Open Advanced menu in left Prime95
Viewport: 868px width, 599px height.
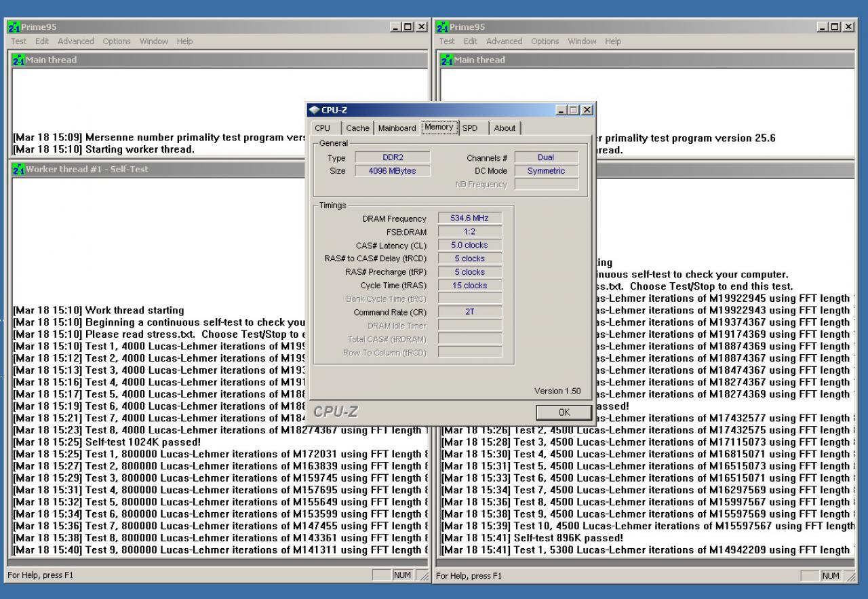click(76, 41)
